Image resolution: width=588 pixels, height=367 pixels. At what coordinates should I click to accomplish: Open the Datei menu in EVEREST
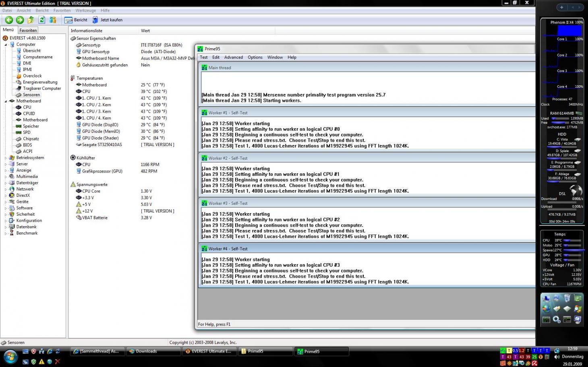tap(7, 10)
